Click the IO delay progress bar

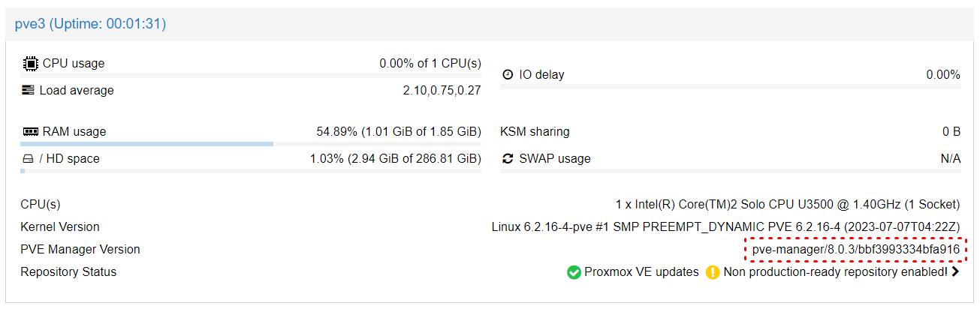[730, 87]
